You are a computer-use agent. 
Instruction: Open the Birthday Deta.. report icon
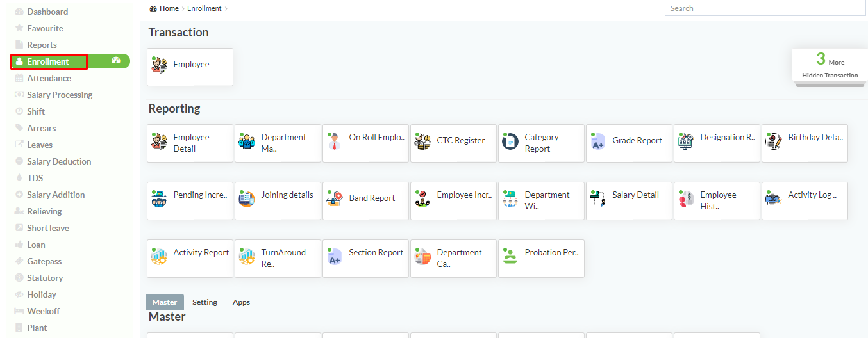(774, 141)
